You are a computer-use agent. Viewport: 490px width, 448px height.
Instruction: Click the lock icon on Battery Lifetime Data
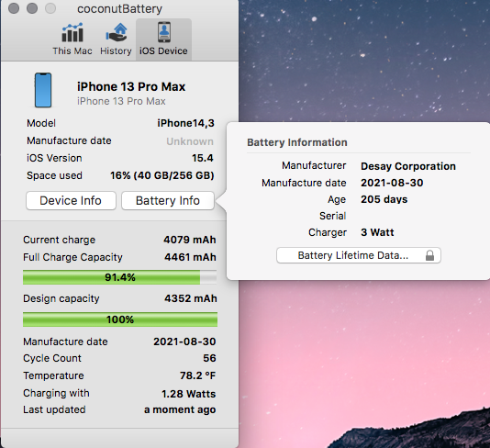pos(429,255)
